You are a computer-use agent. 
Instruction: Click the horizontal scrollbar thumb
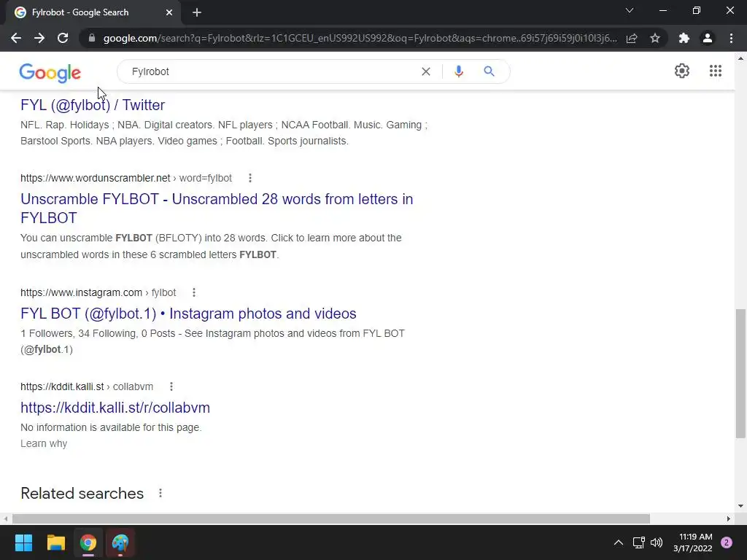(331, 518)
